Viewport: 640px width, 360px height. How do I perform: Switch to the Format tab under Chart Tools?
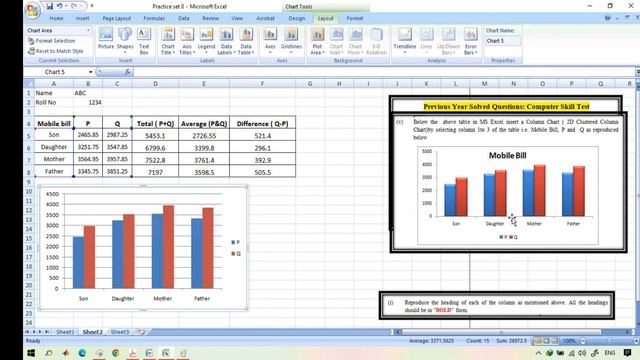click(355, 18)
